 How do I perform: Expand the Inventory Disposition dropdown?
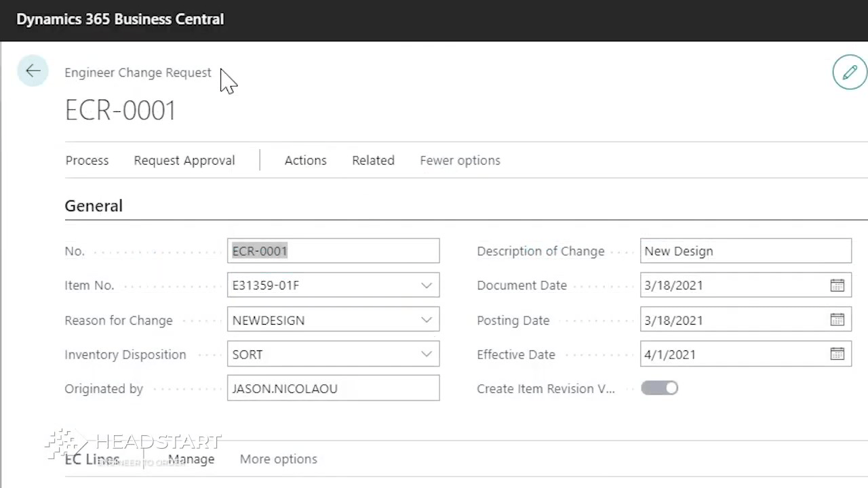tap(426, 354)
